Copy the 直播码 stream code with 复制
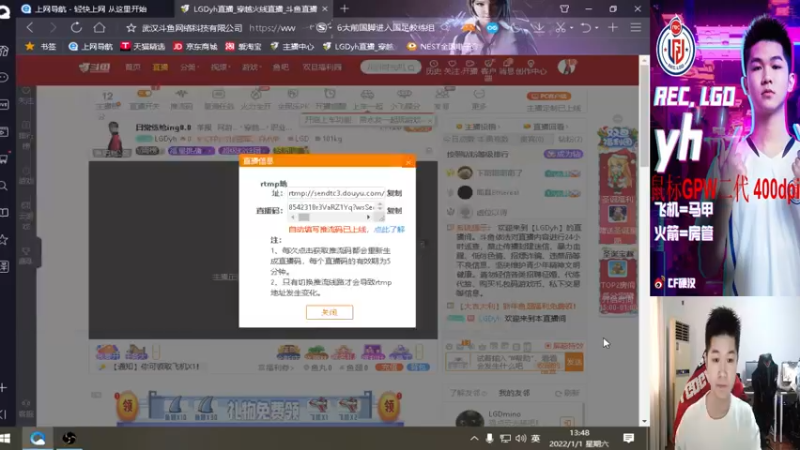The image size is (800, 450). coord(394,211)
